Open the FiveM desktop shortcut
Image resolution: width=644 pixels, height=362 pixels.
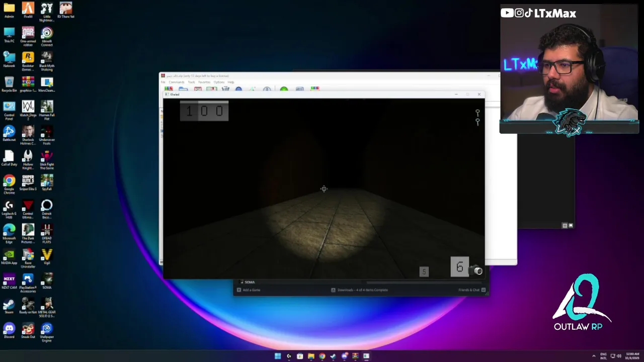coord(28,10)
